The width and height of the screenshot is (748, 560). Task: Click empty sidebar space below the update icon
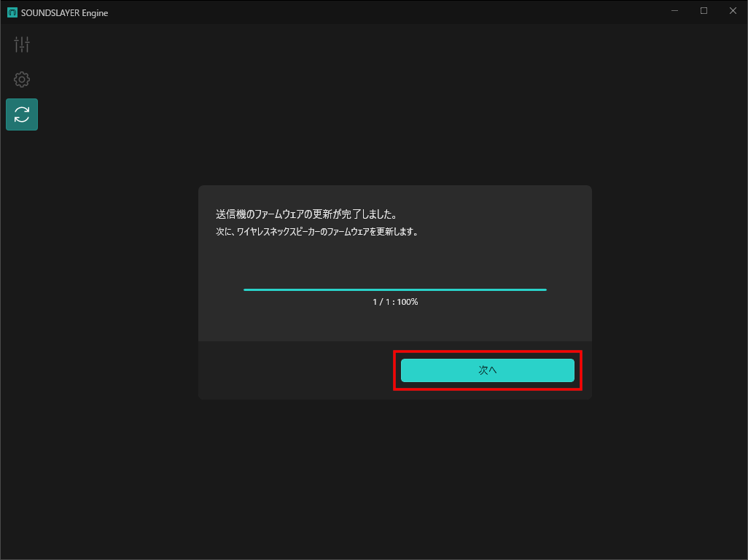[22, 292]
